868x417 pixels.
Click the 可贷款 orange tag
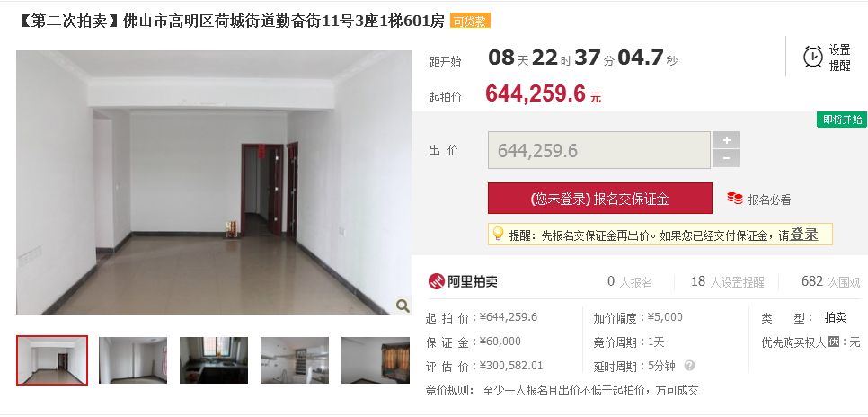click(470, 21)
